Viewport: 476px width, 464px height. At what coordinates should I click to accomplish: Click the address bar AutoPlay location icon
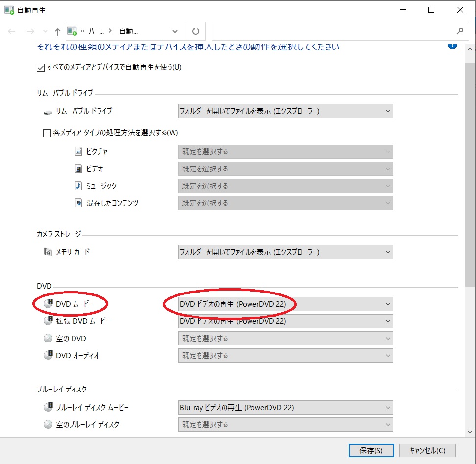pos(72,31)
